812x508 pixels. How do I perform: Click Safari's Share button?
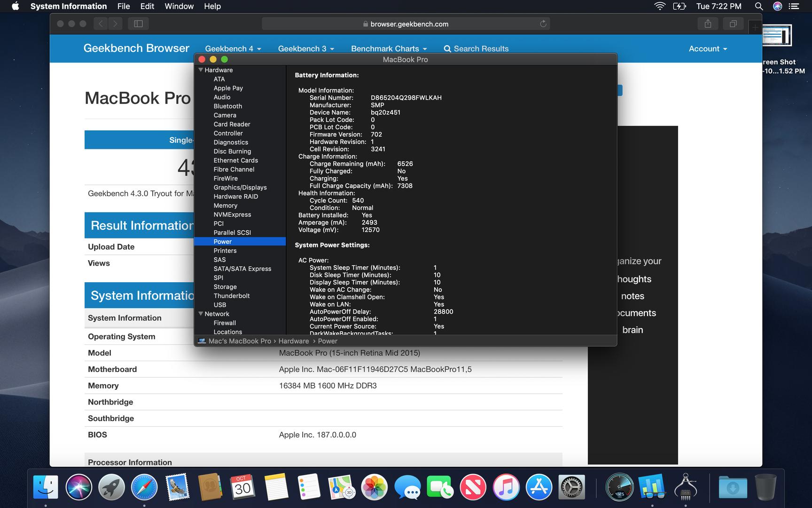pos(708,24)
